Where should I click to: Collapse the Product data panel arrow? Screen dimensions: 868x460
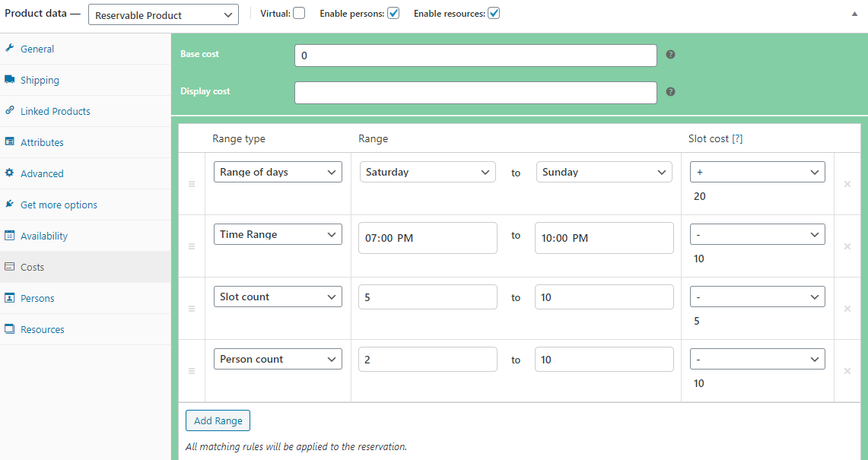click(x=854, y=14)
